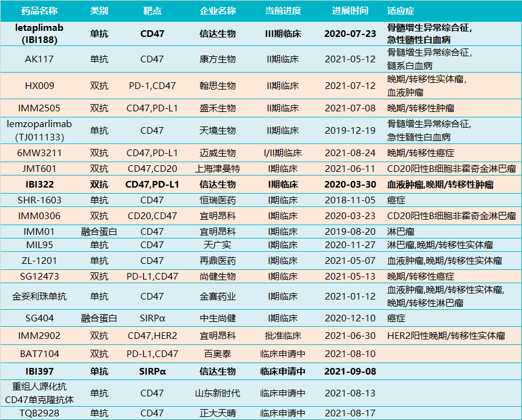Click the 晚期/转移性肿瘤 indication for IMM2505
Screen dimensions: 522x420
coord(420,108)
